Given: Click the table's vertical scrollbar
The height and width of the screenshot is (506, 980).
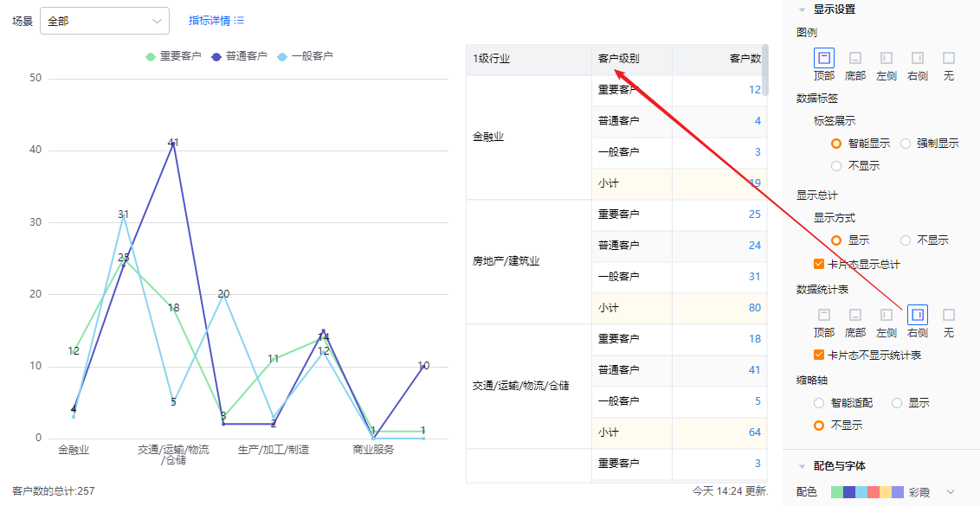Looking at the screenshot, I should [764, 69].
